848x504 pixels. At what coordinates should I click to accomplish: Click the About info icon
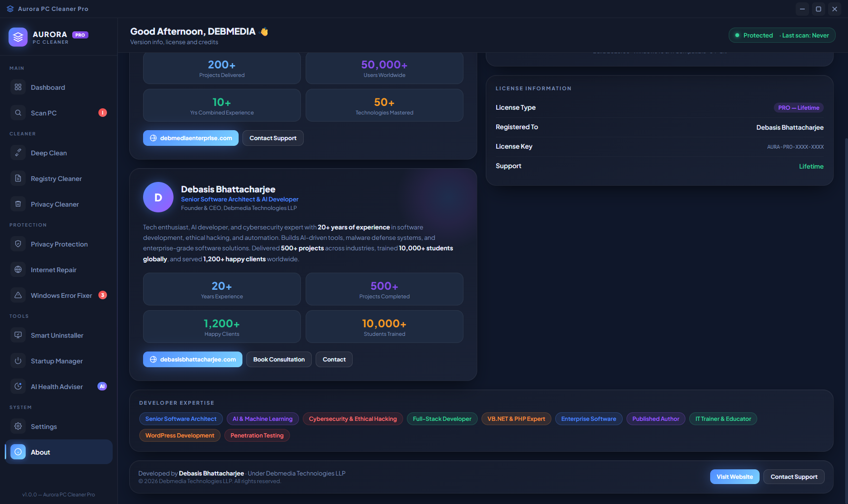click(18, 452)
